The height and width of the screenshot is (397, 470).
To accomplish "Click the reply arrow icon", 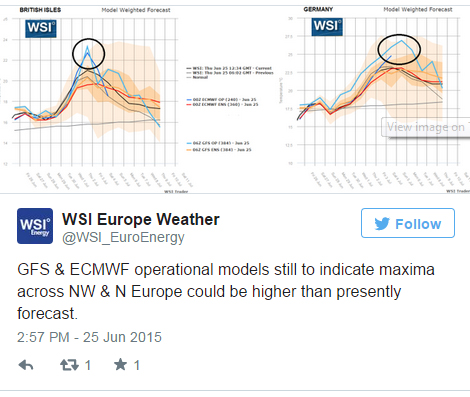I will point(26,365).
